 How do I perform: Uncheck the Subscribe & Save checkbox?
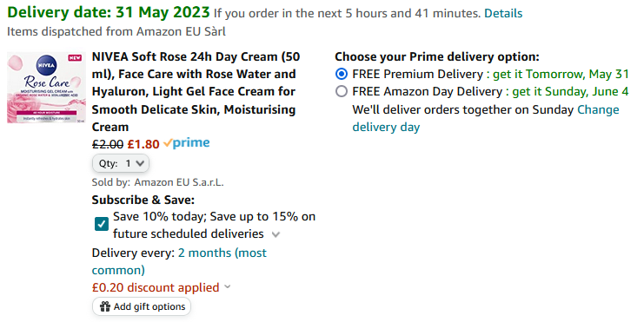click(102, 225)
